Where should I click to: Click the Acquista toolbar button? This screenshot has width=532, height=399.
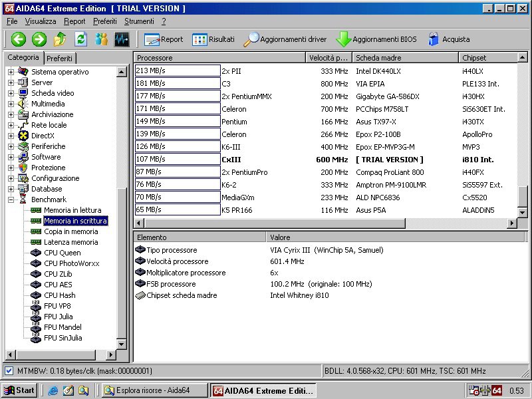[448, 39]
